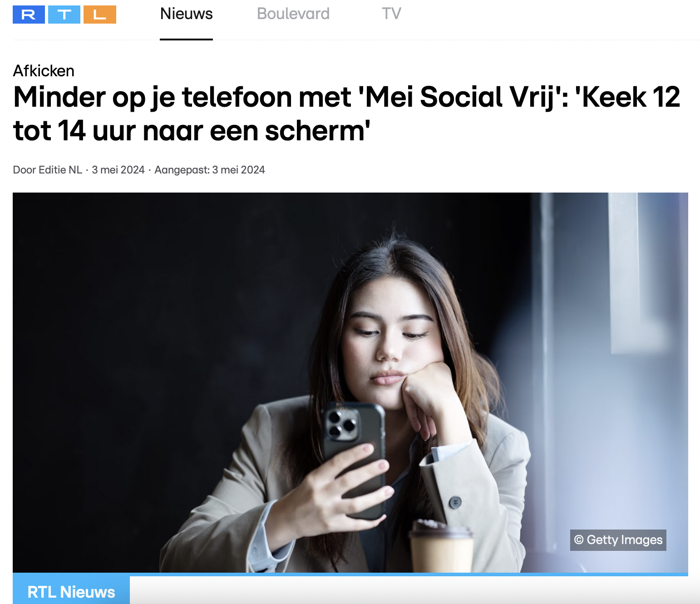This screenshot has height=604, width=700.
Task: Click the second headline line 'tot 14 uur naar een scherm'
Action: coord(192,131)
